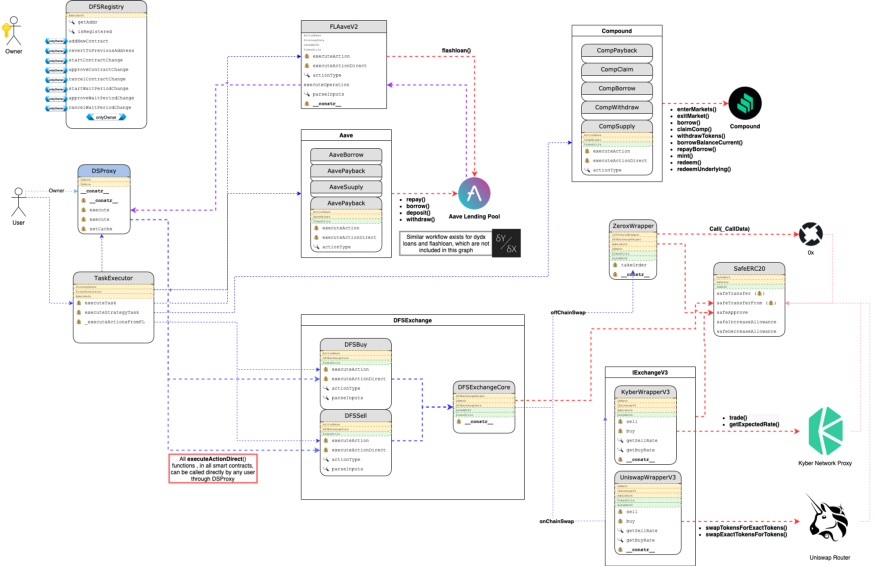Click the dYdX logo in the note
Image resolution: width=875 pixels, height=566 pixels.
[506, 243]
